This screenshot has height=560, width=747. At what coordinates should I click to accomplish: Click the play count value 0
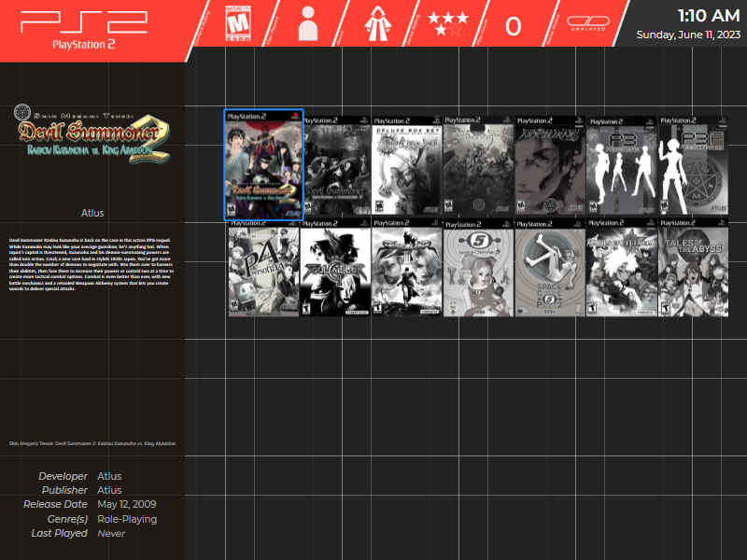513,26
